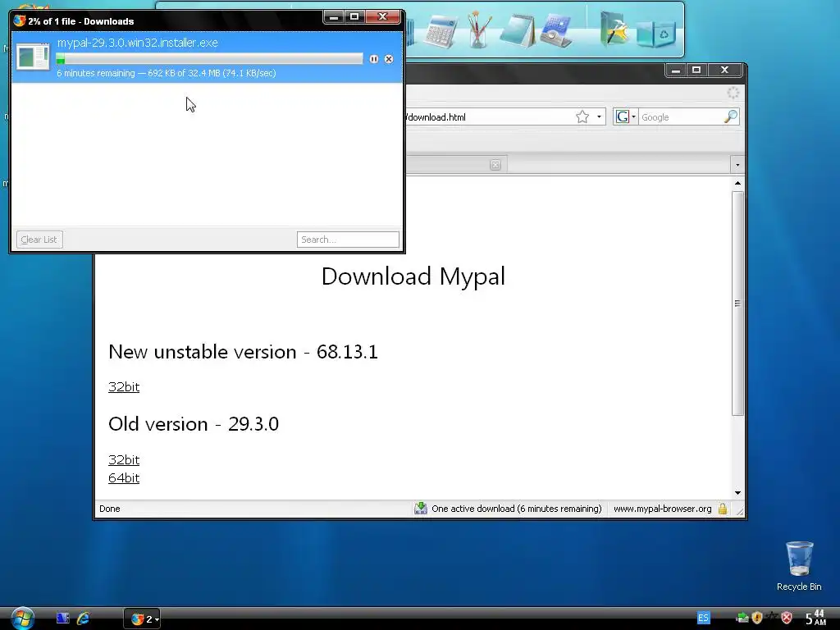Close the browser tab with its X icon

click(495, 165)
